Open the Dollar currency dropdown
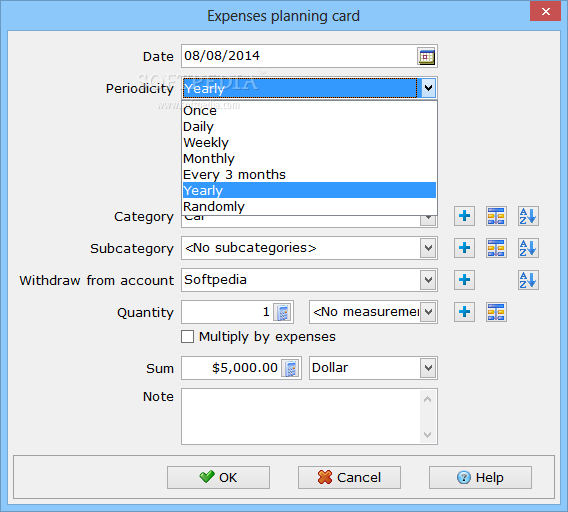This screenshot has width=568, height=512. 428,368
